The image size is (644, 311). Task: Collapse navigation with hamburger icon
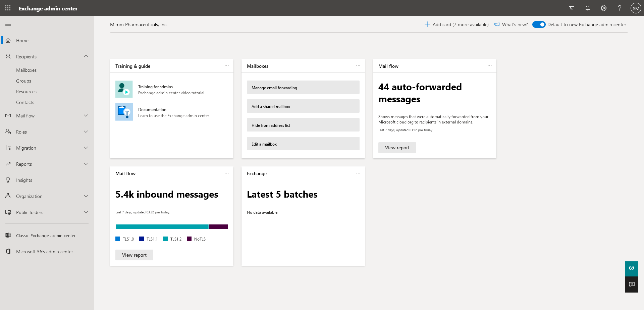coord(8,24)
